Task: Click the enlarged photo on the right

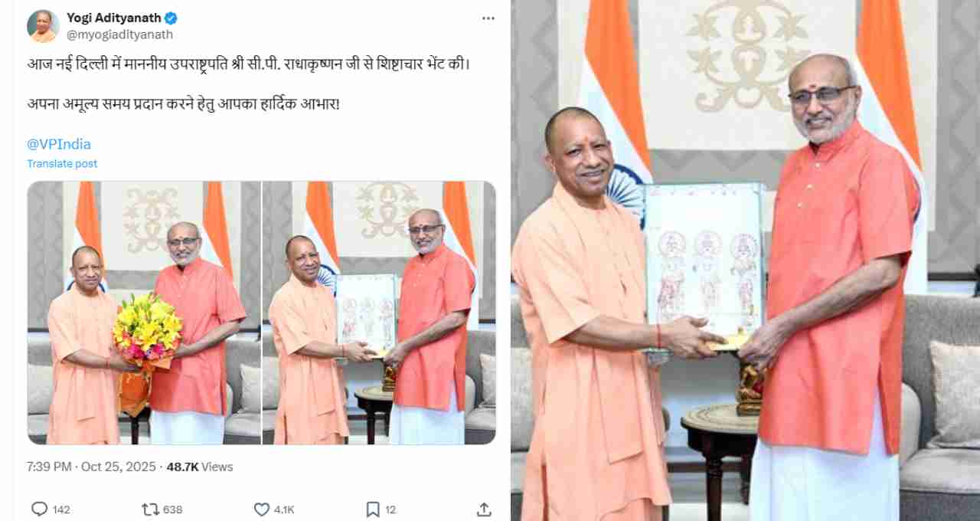Action: click(x=745, y=260)
